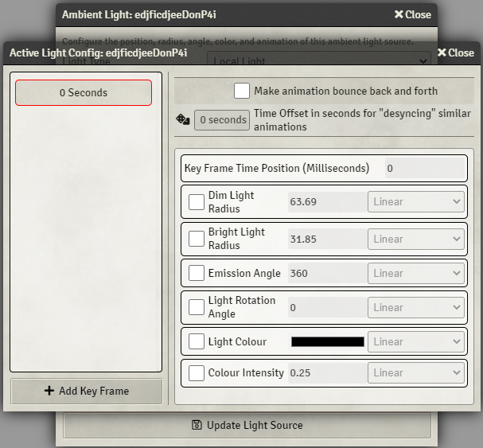Open the Colour Intensity Linear dropdown
The image size is (483, 448).
(416, 373)
